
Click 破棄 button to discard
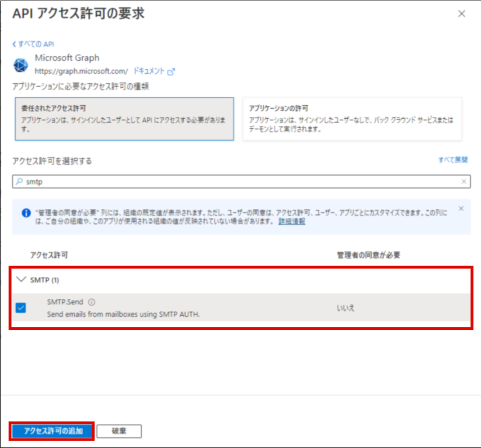119,431
